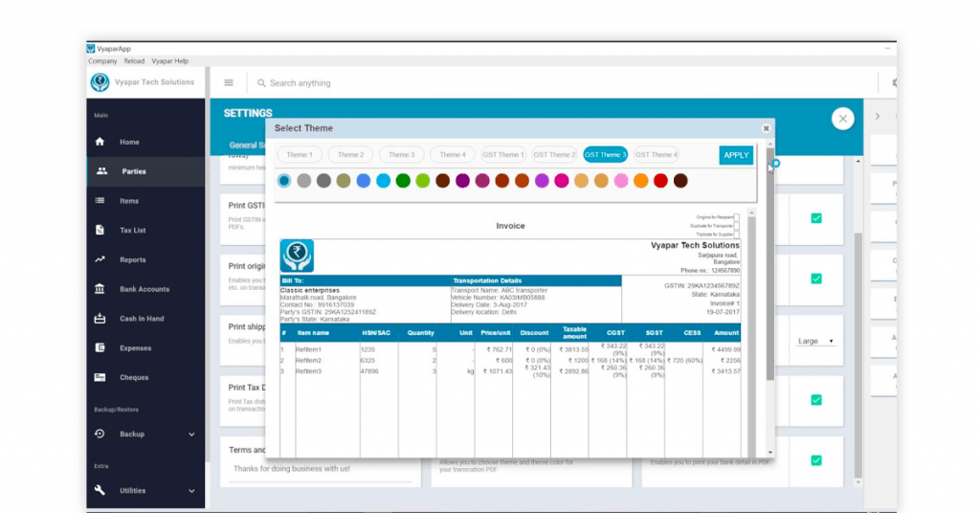Open Bank Accounts icon in sidebar
This screenshot has height=513, width=980.
click(x=100, y=289)
